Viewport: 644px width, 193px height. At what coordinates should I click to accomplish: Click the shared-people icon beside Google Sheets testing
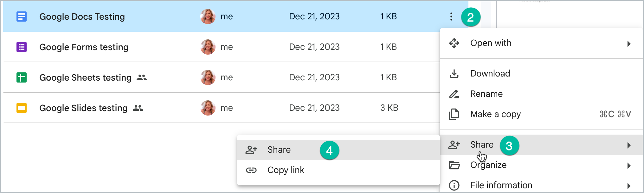(x=142, y=77)
